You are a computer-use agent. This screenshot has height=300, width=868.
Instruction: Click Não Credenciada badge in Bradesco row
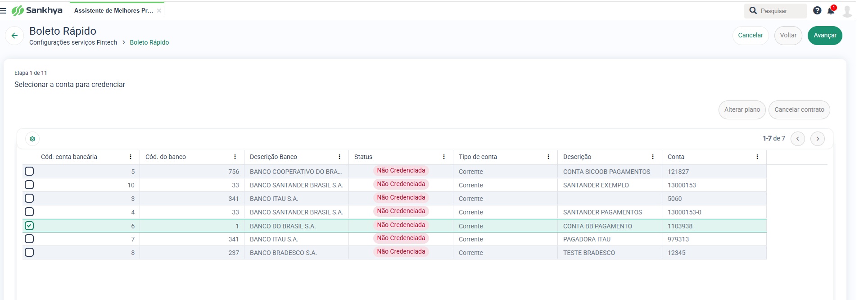401,252
